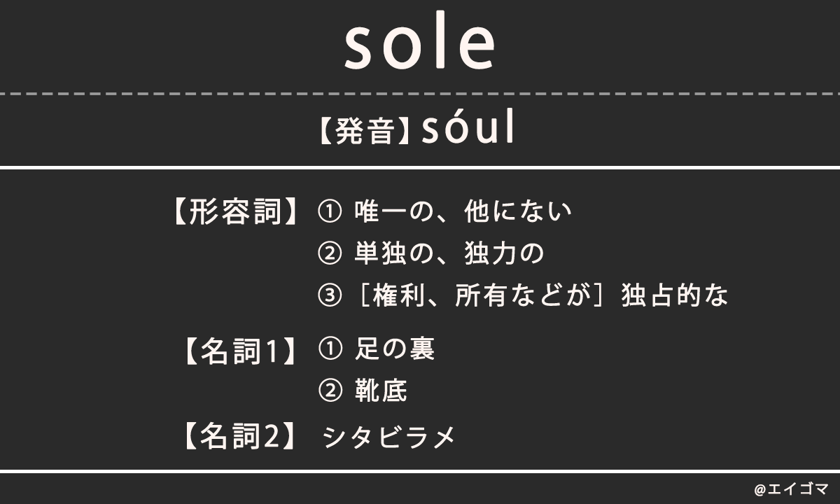Click the circled 1 before 唯一の
The width and height of the screenshot is (840, 504).
(329, 211)
